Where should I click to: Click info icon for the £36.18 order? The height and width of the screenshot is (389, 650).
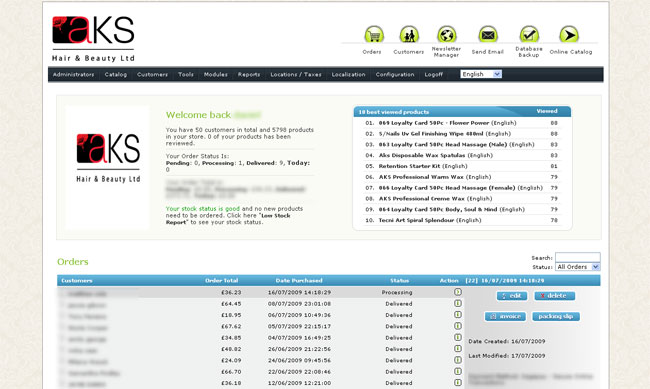(x=458, y=382)
